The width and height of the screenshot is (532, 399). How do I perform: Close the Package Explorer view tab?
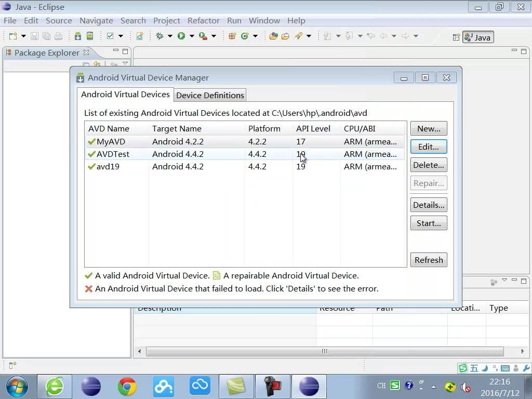(86, 52)
